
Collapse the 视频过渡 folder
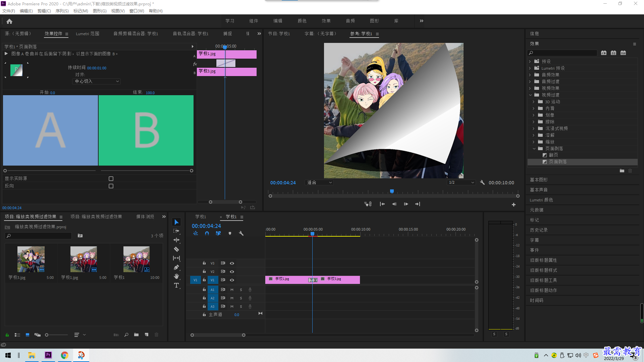click(530, 95)
